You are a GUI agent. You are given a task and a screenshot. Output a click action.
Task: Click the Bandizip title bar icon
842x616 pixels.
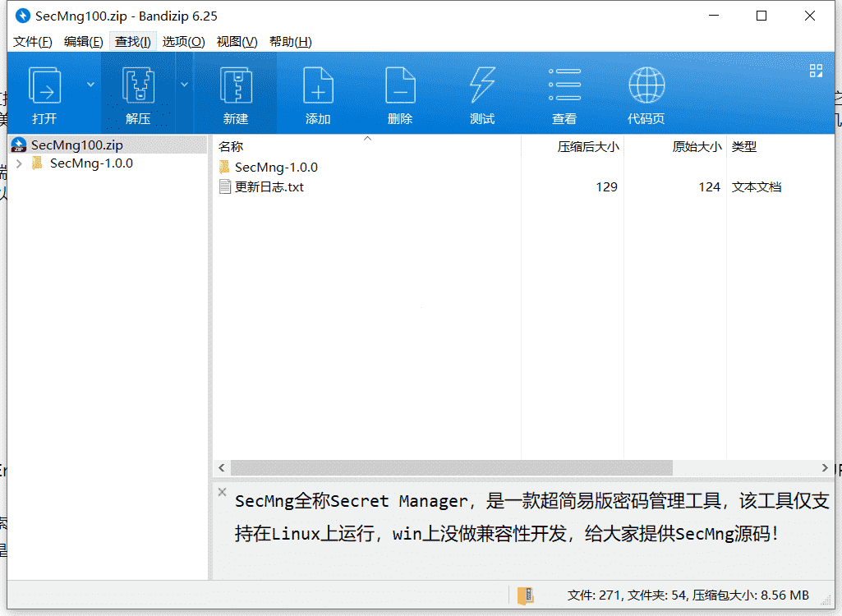click(22, 16)
